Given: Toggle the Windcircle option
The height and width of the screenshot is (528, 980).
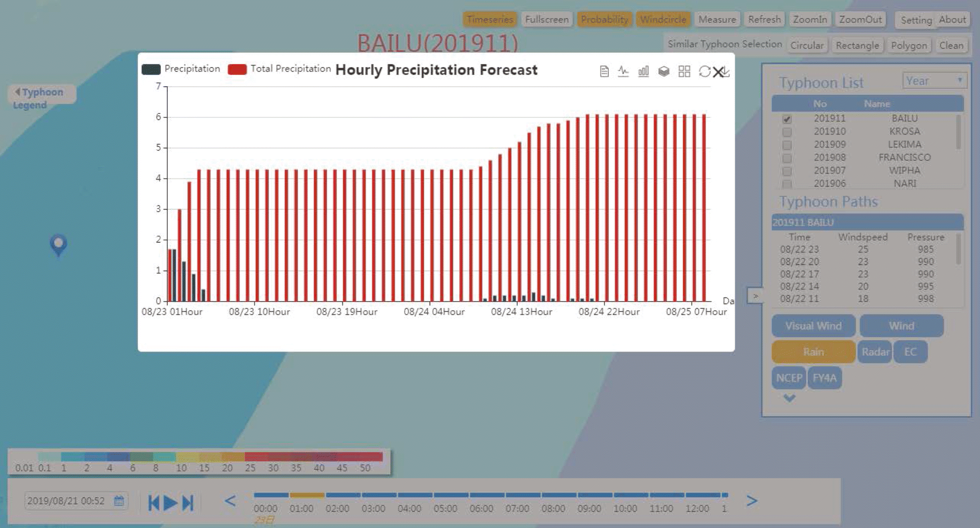Looking at the screenshot, I should click(663, 19).
